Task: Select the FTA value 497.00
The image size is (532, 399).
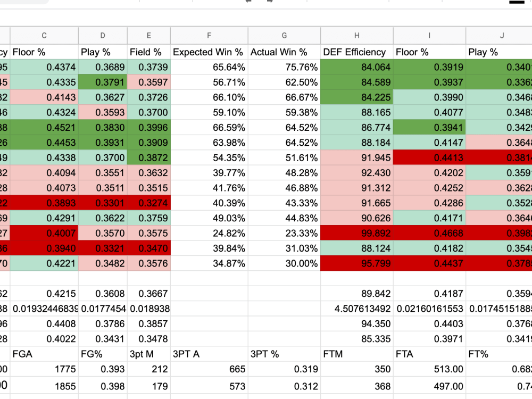Action: (429, 386)
